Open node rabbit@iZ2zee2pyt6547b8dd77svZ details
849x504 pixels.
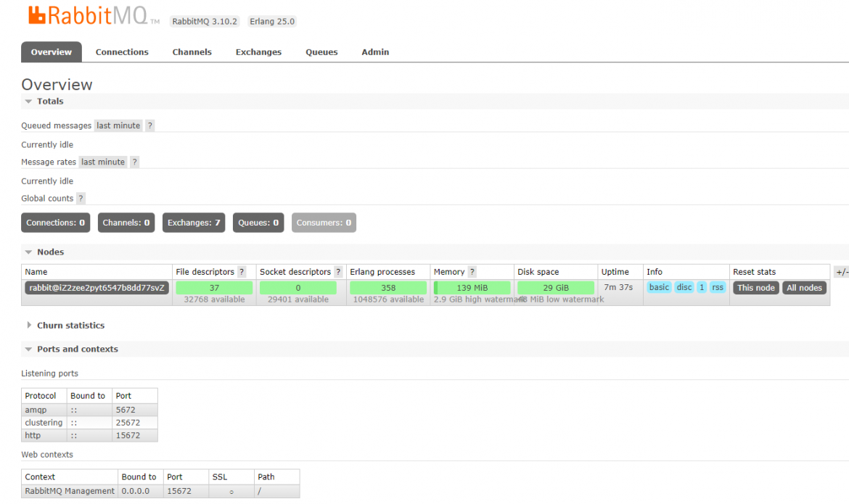coord(97,287)
